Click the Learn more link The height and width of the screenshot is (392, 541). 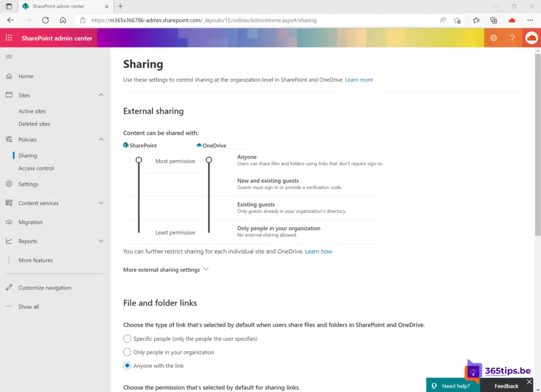click(359, 80)
